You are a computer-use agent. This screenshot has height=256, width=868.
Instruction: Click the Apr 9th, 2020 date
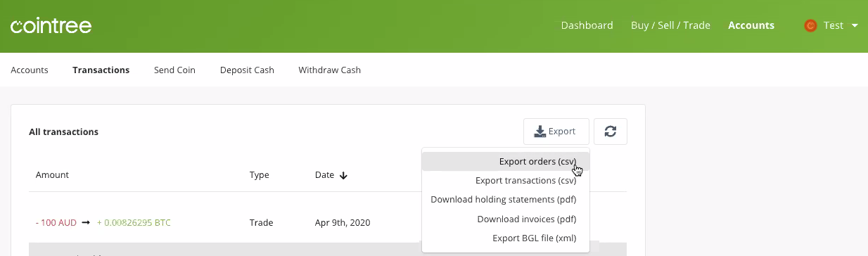pyautogui.click(x=343, y=223)
